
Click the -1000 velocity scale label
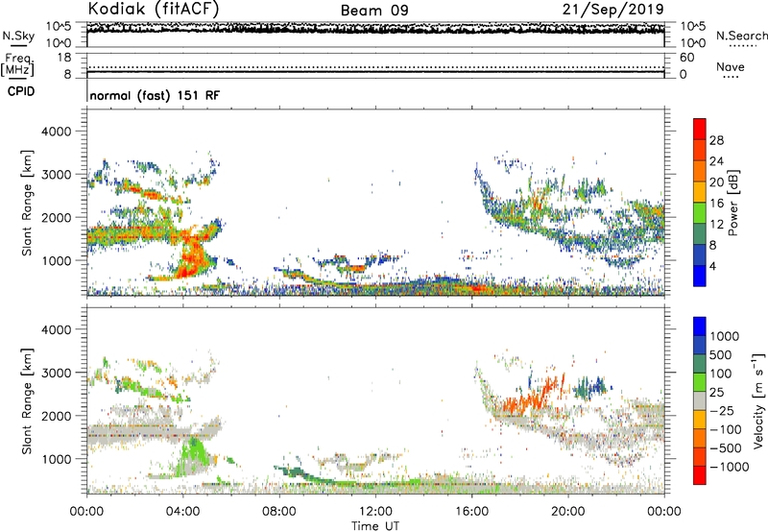tap(729, 467)
